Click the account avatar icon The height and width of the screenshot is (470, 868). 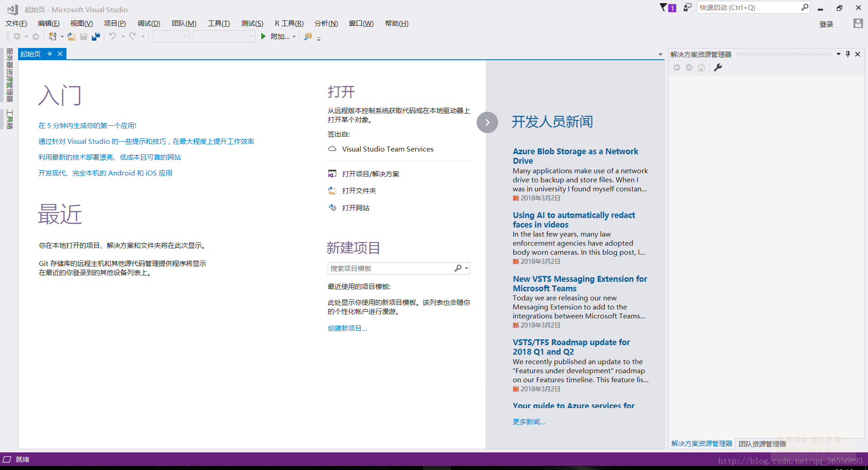[x=858, y=24]
